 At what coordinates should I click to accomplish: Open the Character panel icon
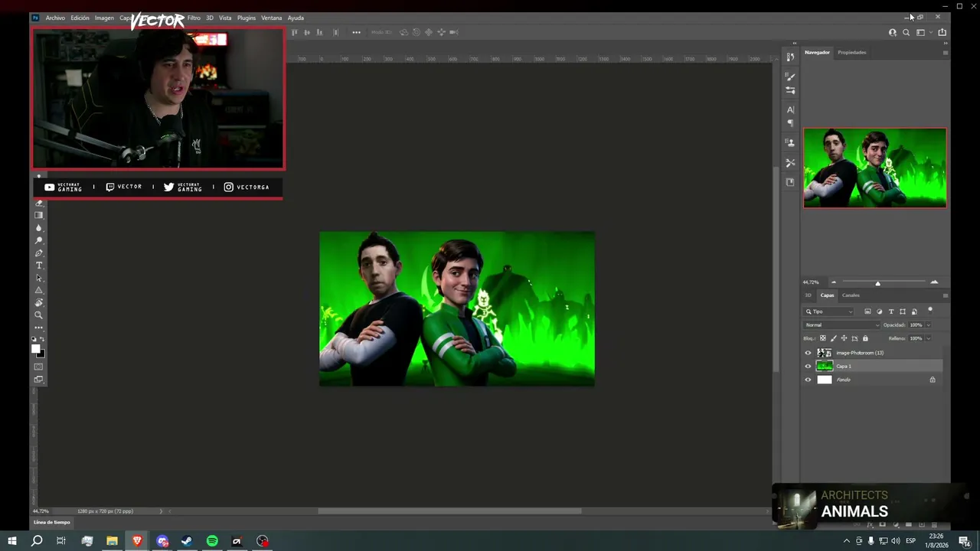[x=790, y=109]
